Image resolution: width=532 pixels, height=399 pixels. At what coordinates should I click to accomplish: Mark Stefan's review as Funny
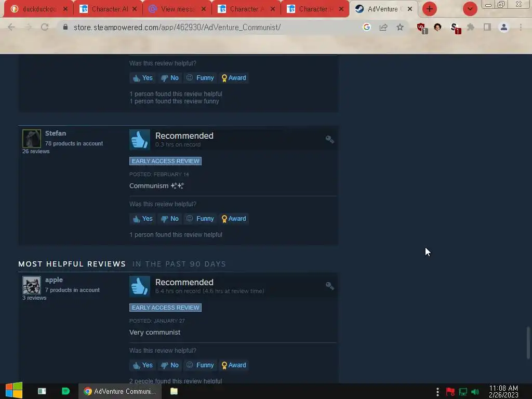point(200,219)
